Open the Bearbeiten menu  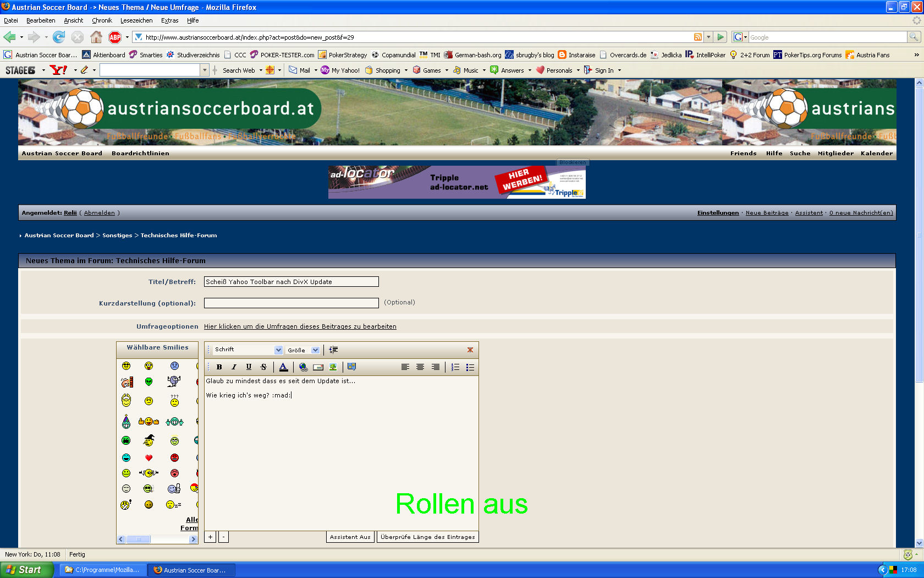[x=41, y=20]
